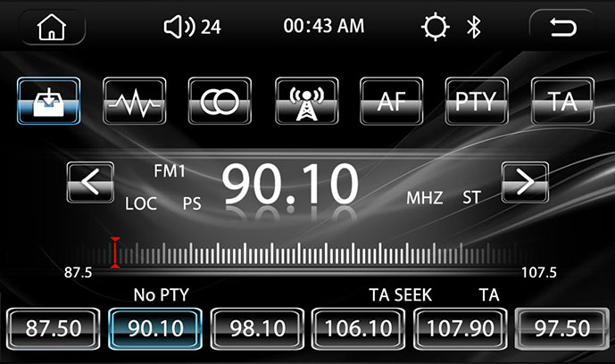615x364 pixels.
Task: Toggle TA traffic announcement button
Action: click(562, 101)
